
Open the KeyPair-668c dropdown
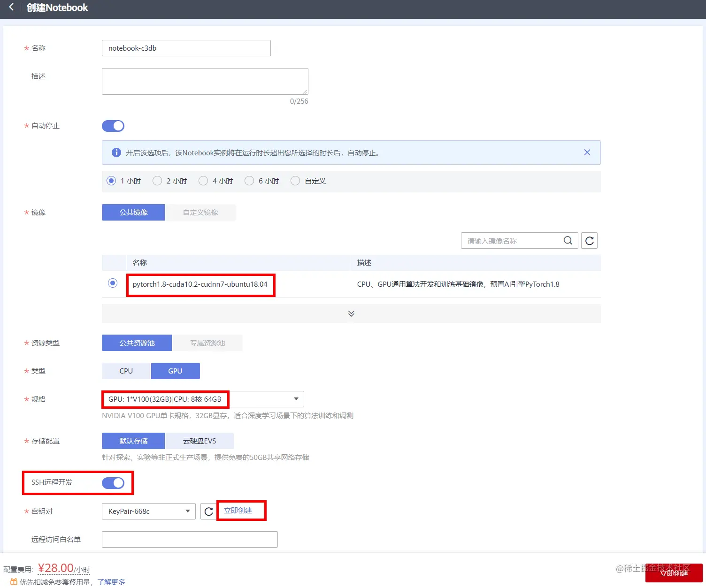[149, 512]
